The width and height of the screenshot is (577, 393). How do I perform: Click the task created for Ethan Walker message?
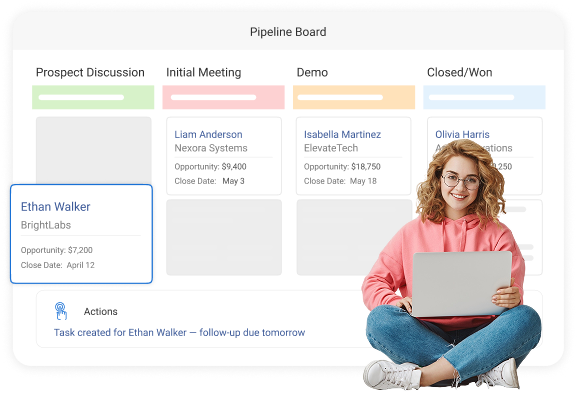[x=180, y=332]
